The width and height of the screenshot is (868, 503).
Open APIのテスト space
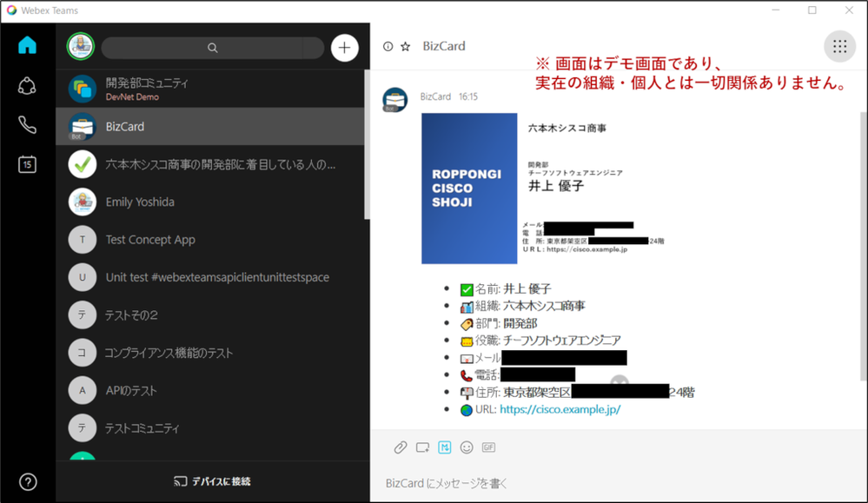click(x=209, y=390)
